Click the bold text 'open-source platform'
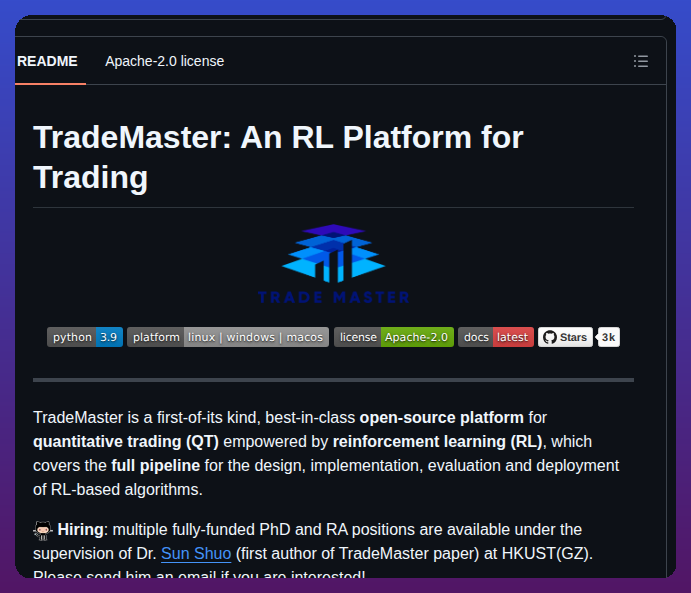This screenshot has width=691, height=593. tap(442, 417)
